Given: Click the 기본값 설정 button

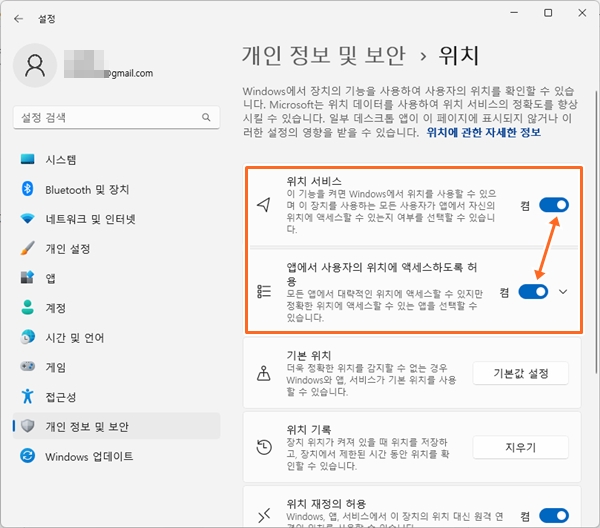Looking at the screenshot, I should click(x=520, y=373).
